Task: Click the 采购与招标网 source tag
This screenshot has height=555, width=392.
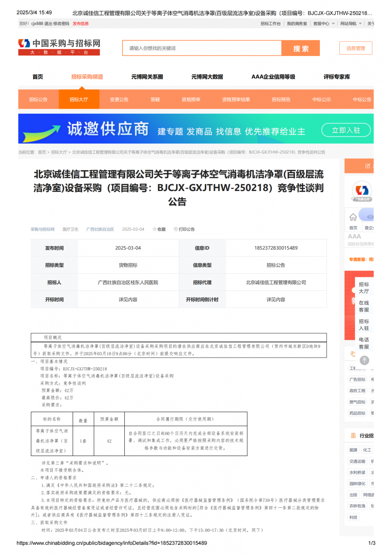Action: 43,229
